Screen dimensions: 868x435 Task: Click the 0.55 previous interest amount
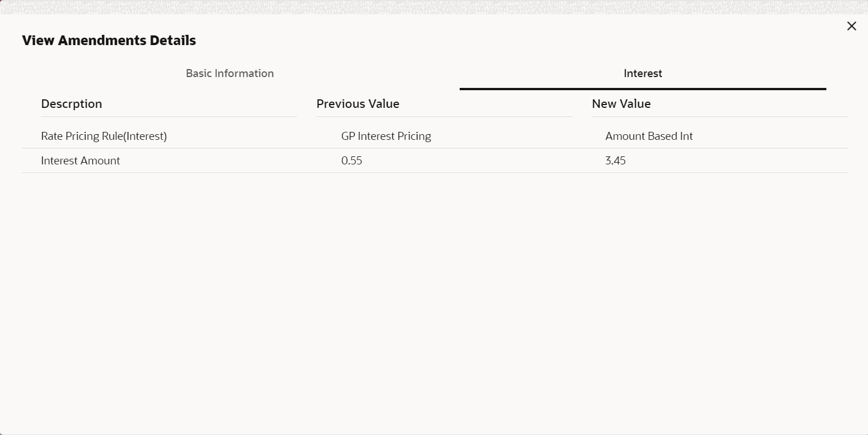pos(352,161)
